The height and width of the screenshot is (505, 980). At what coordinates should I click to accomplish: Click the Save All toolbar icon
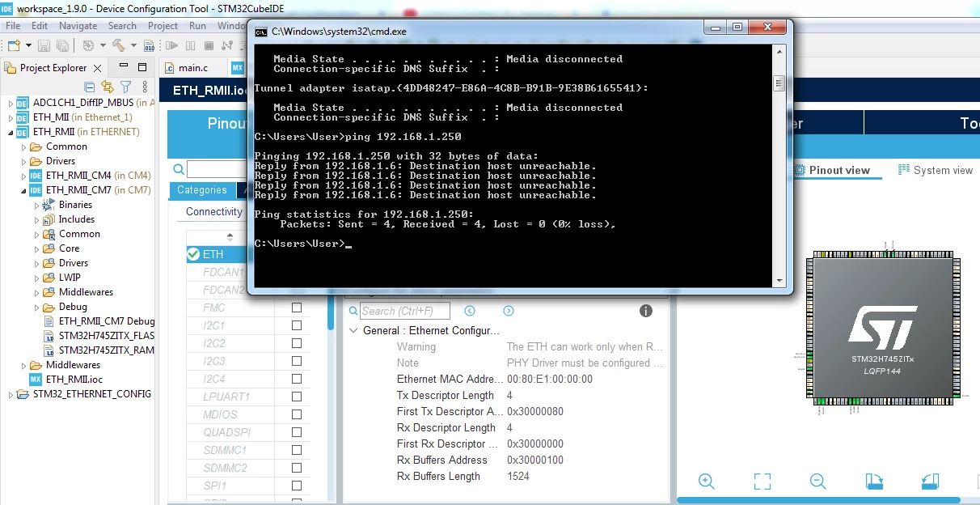tap(62, 46)
